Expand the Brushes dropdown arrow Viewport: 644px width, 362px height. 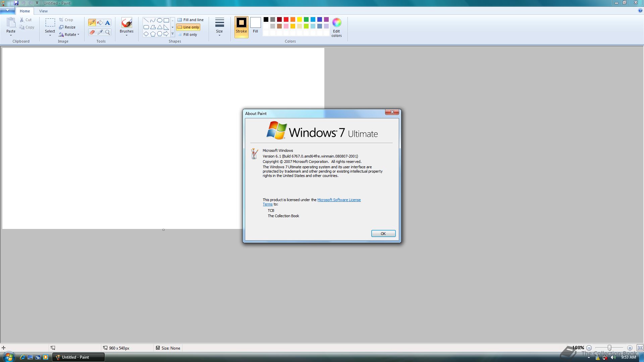point(126,35)
